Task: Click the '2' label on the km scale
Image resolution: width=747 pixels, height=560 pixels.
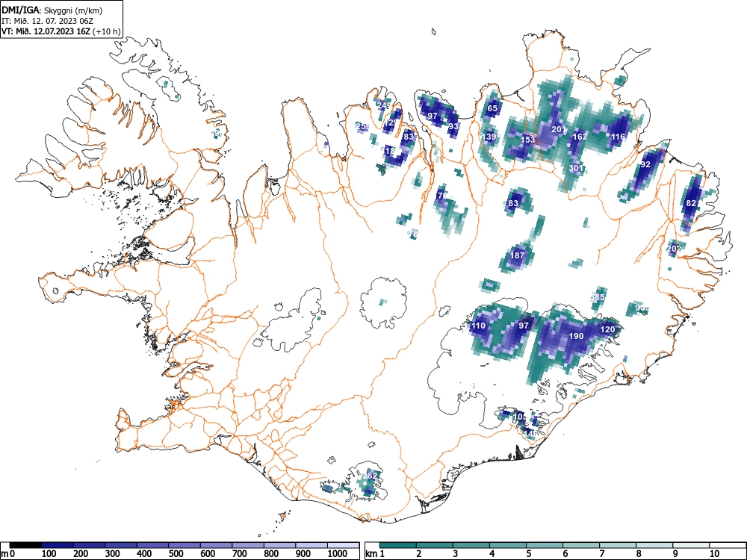Action: pos(419,554)
